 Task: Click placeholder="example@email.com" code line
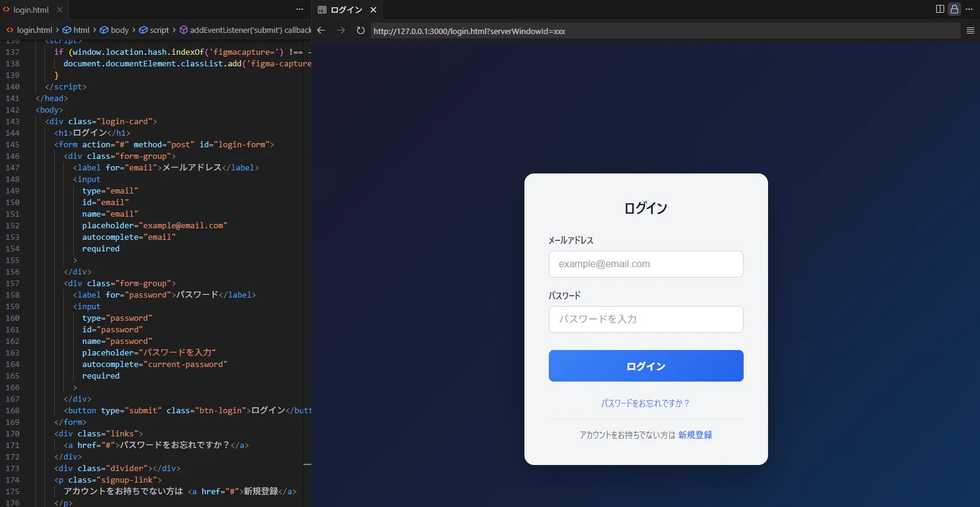tap(155, 226)
